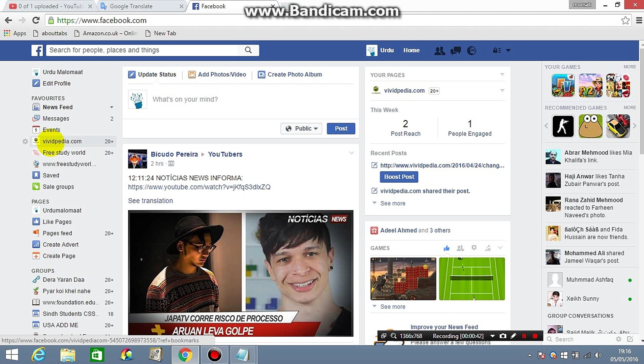
Task: Click the Bandicam screenshot camera icon
Action: [x=503, y=336]
